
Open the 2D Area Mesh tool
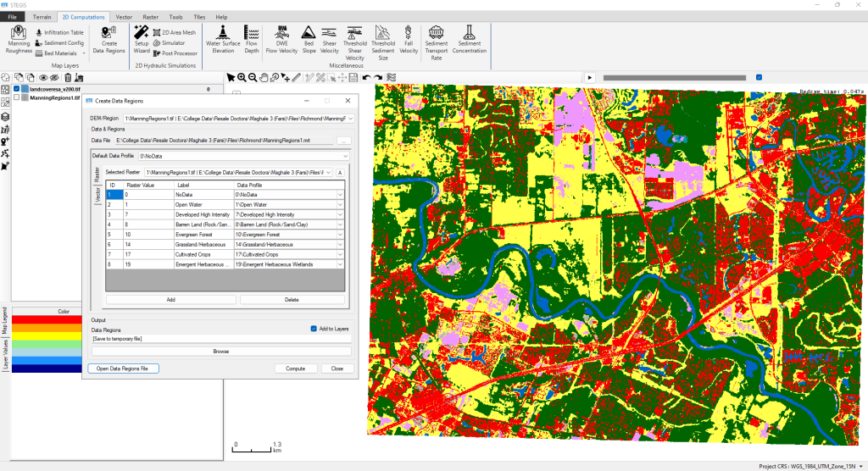coord(175,33)
